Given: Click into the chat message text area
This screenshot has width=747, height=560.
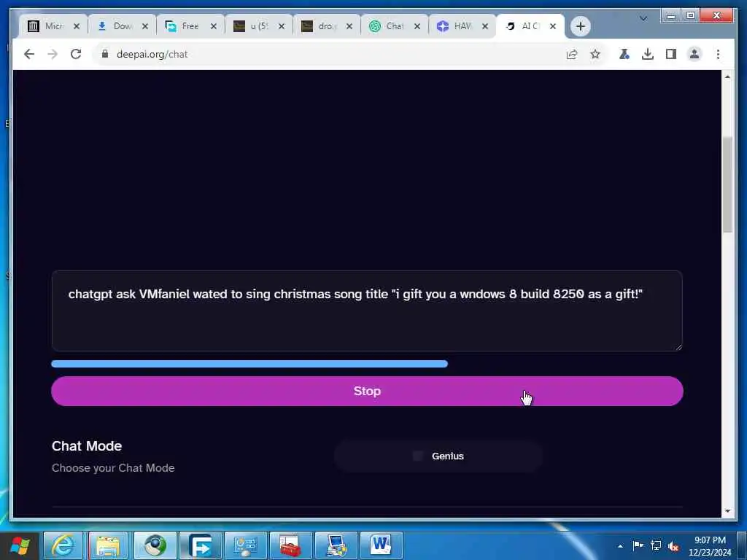Looking at the screenshot, I should pos(367,311).
